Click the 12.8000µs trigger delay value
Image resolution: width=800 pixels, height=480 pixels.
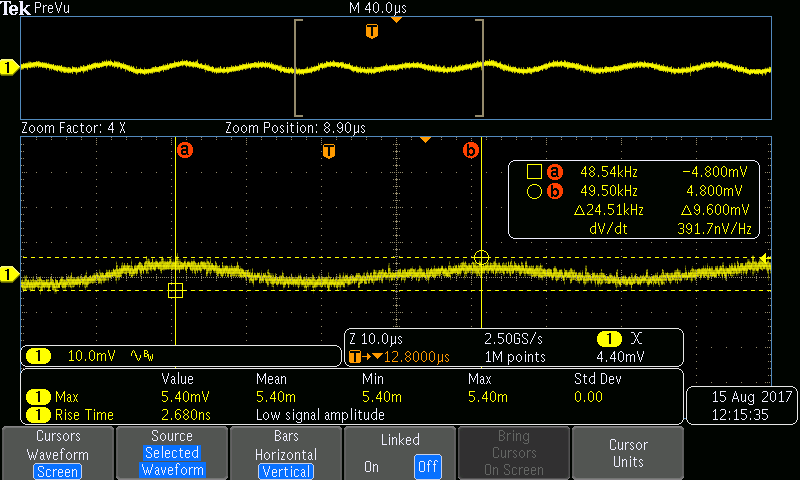click(416, 357)
